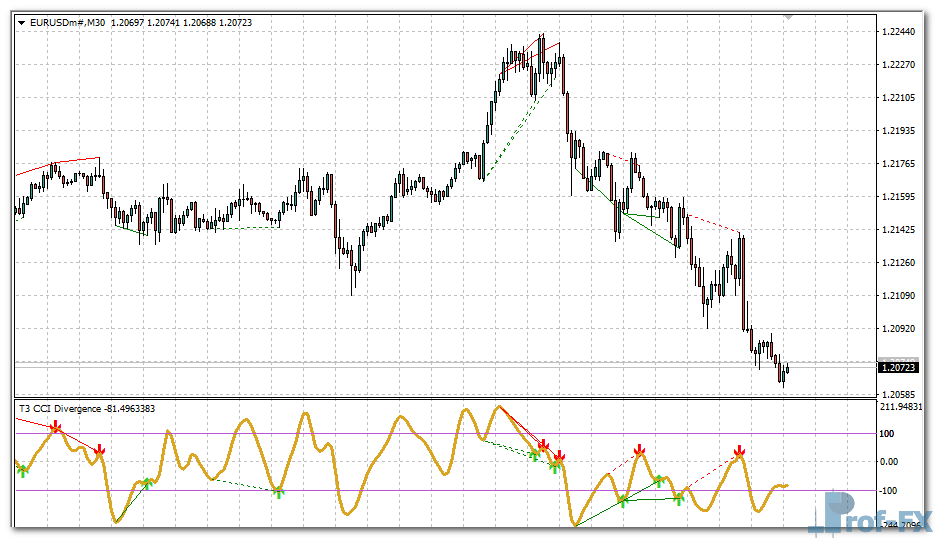This screenshot has width=935, height=538.
Task: Click the last green buy arrow in CCI window
Action: tap(679, 496)
